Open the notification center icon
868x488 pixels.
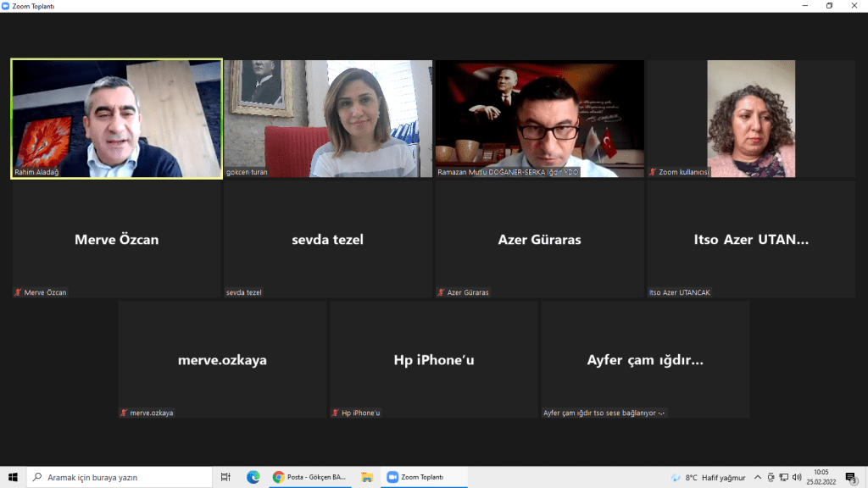point(850,477)
